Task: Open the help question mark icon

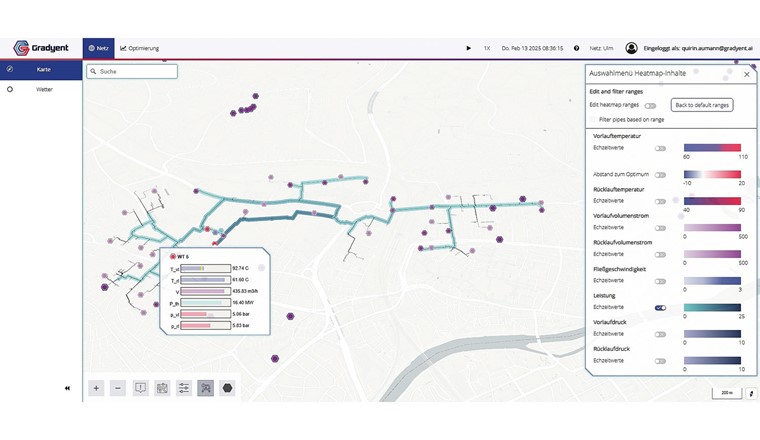Action: 576,48
